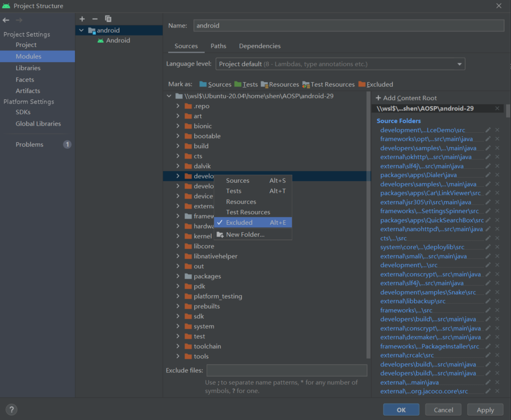Open help via the question mark icon
The width and height of the screenshot is (511, 420).
[11, 409]
